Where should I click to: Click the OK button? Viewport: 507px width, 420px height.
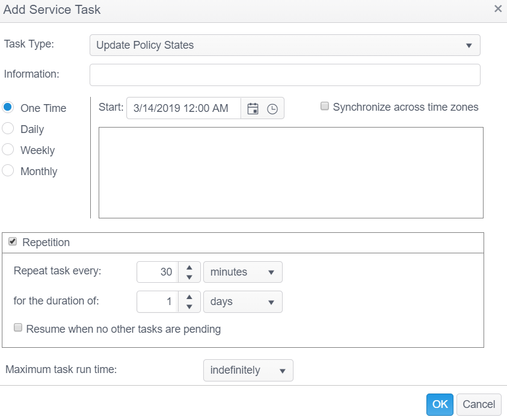440,404
